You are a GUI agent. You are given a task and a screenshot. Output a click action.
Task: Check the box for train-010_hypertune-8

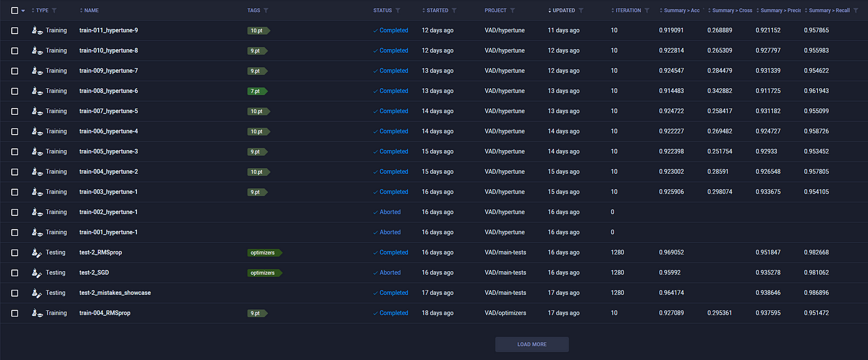point(15,50)
